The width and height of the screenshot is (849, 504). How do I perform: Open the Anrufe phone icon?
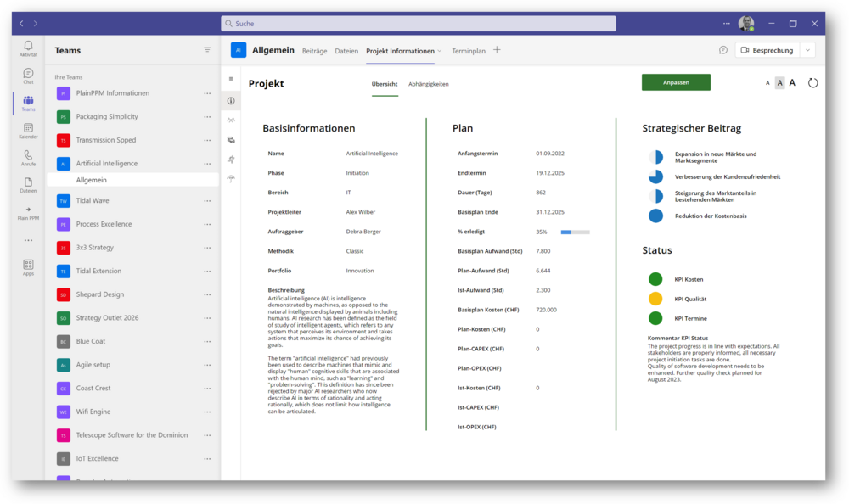pyautogui.click(x=28, y=158)
